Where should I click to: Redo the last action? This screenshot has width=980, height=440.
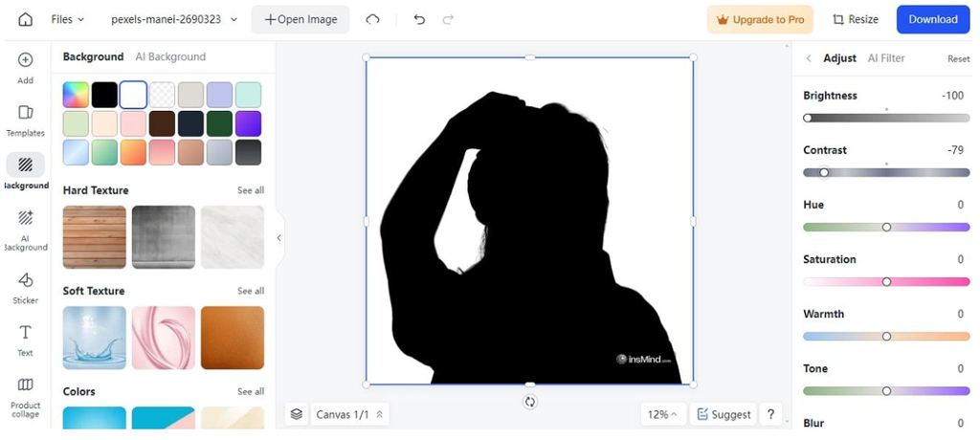[448, 19]
